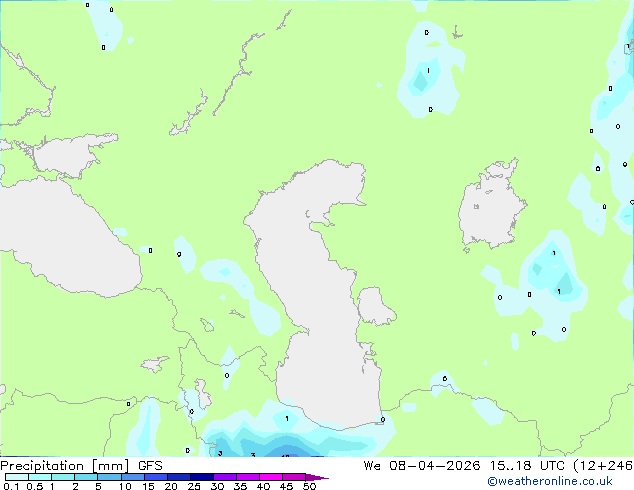
Task: Click the '30' legend scale label
Action: [x=217, y=486]
